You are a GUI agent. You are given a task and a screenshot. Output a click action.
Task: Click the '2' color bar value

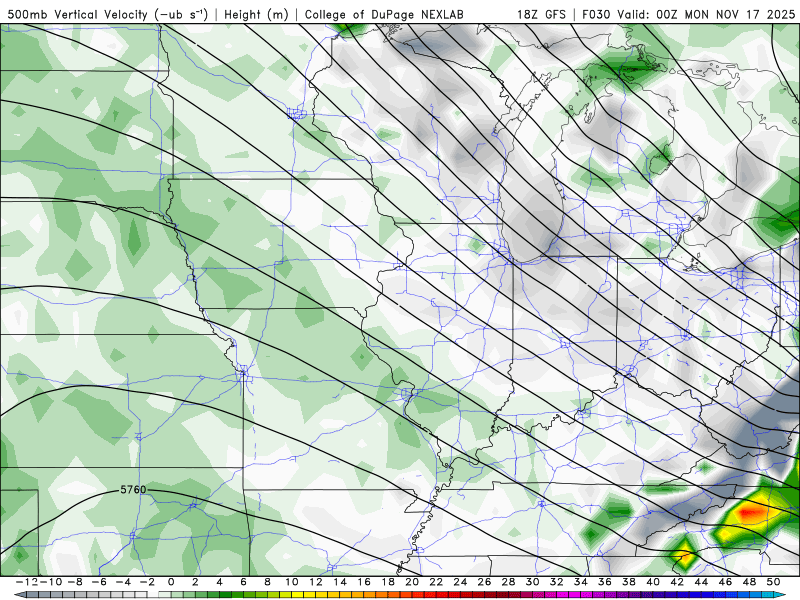point(195,582)
